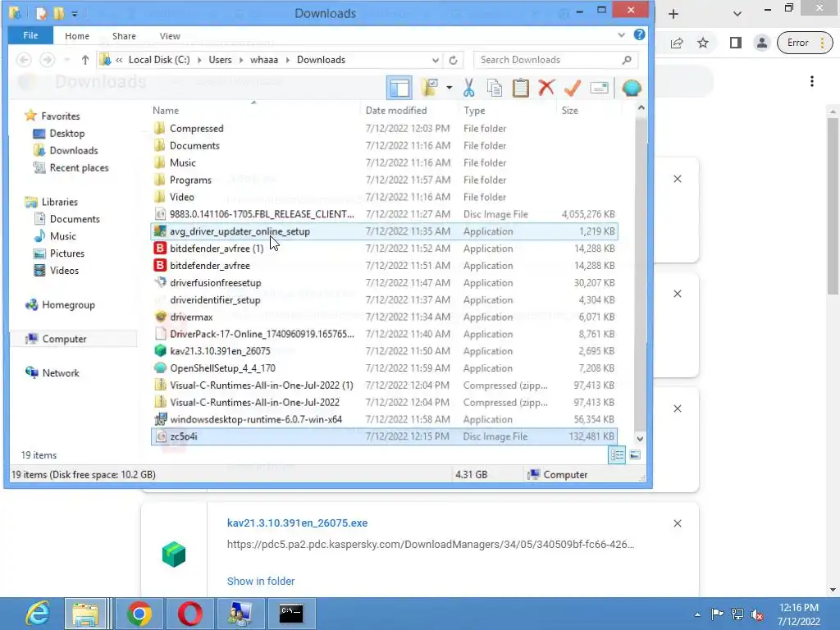The image size is (840, 630).
Task: Sort files by Date modified header
Action: [x=396, y=111]
